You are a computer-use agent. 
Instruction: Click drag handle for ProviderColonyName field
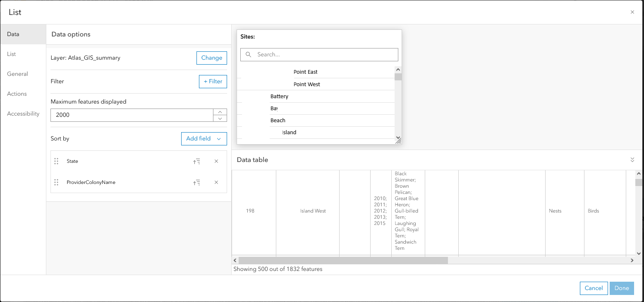pos(57,183)
